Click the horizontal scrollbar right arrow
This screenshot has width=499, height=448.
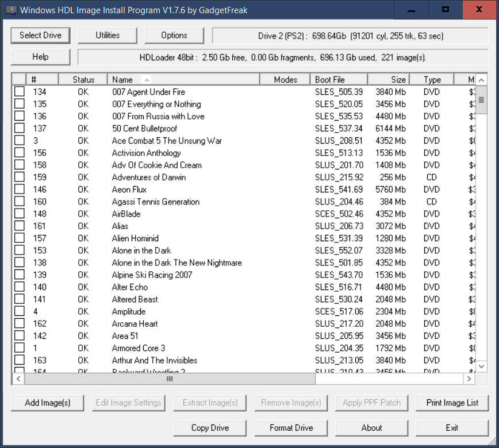click(x=469, y=379)
